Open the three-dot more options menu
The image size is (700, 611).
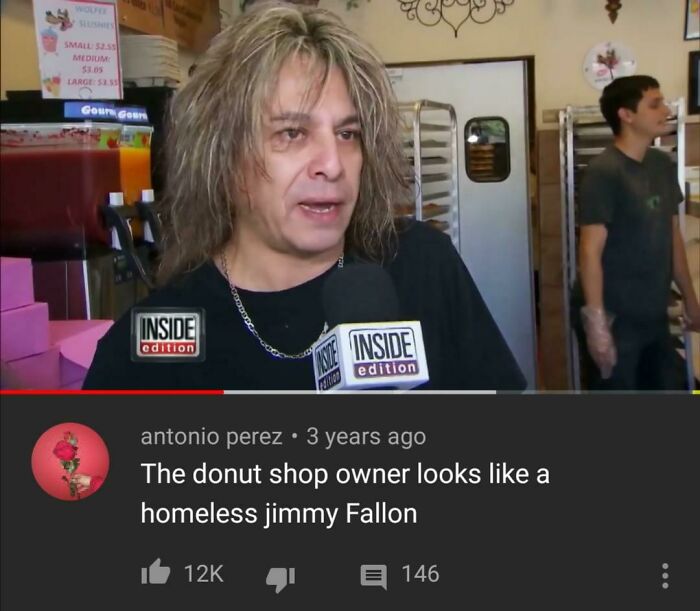(x=665, y=575)
